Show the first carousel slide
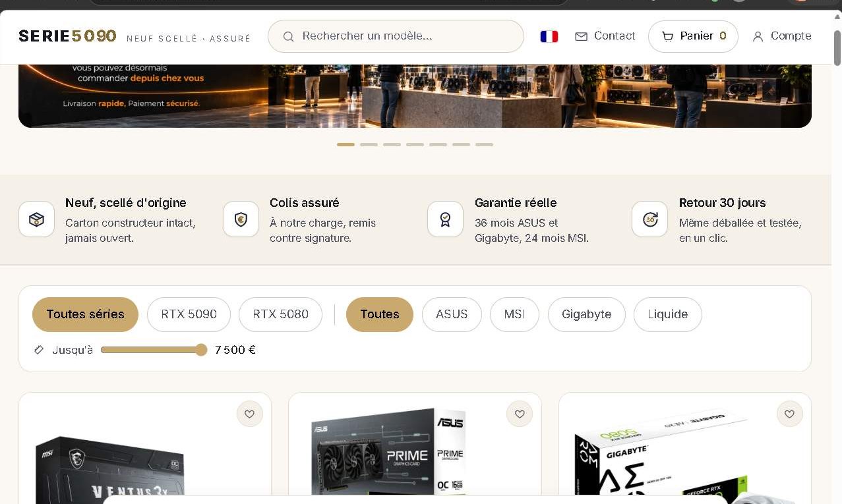 click(346, 144)
